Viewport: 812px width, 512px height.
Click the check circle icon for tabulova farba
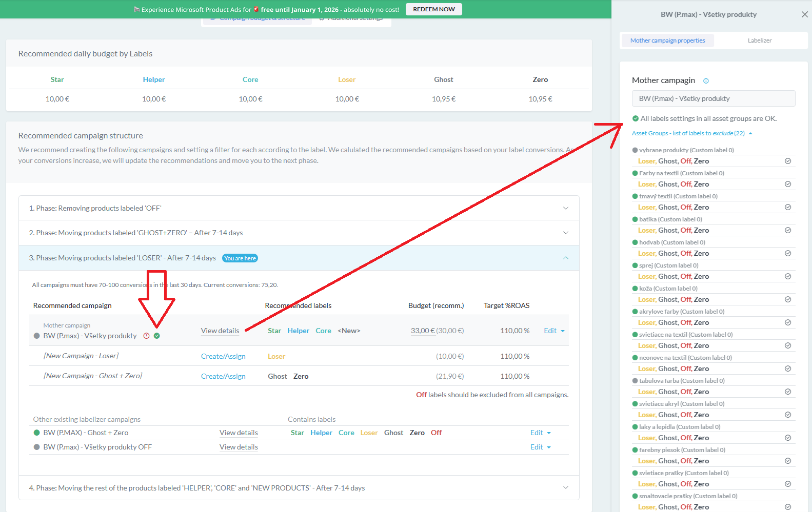(x=787, y=392)
